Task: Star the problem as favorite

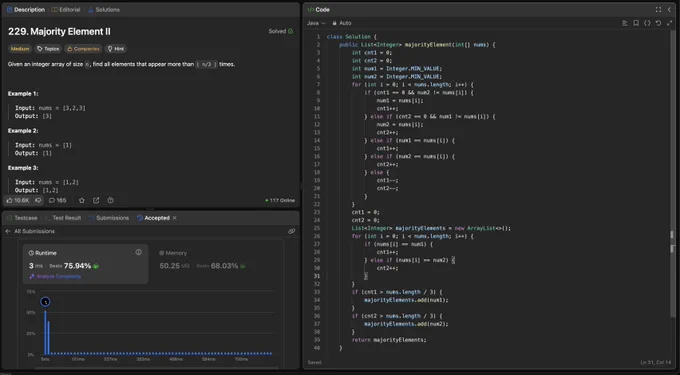Action: click(82, 200)
